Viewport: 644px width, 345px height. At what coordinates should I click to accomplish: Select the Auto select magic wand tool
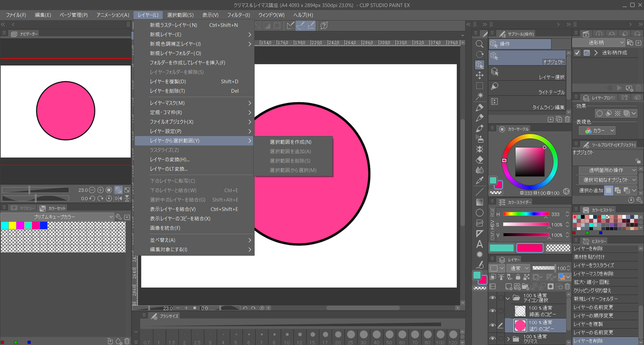[x=479, y=96]
